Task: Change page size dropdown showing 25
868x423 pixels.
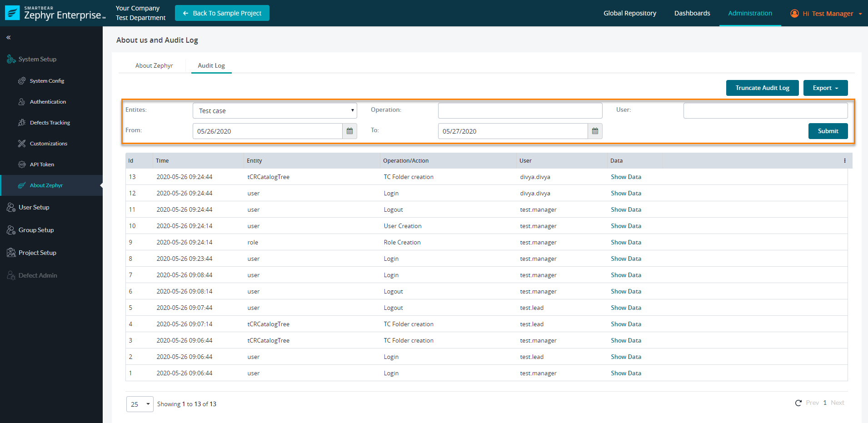Action: pos(140,404)
